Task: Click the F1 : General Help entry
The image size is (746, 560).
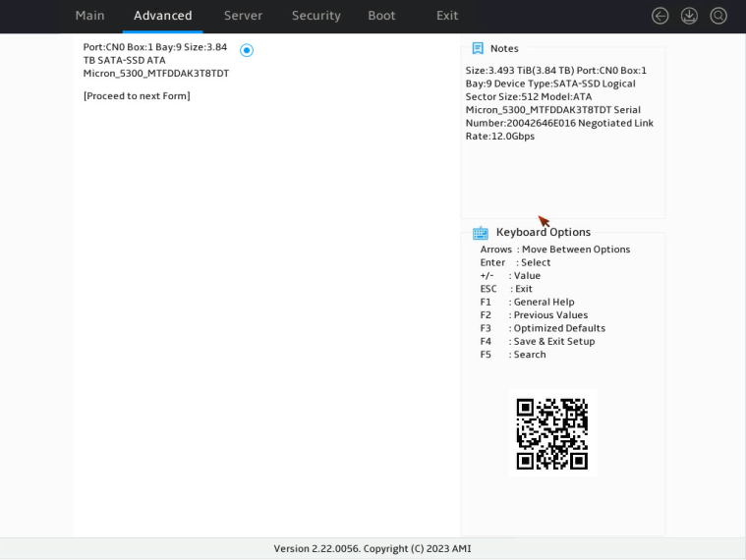Action: point(527,302)
